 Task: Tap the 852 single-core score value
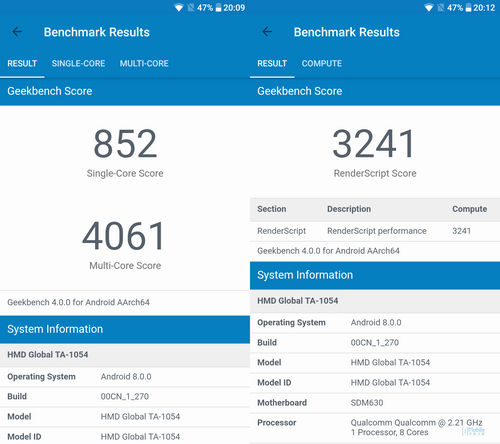pyautogui.click(x=125, y=144)
